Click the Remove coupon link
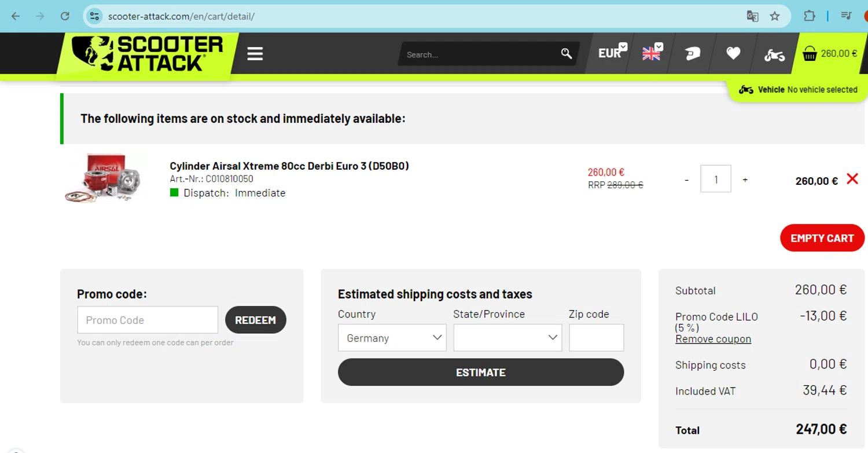 713,339
